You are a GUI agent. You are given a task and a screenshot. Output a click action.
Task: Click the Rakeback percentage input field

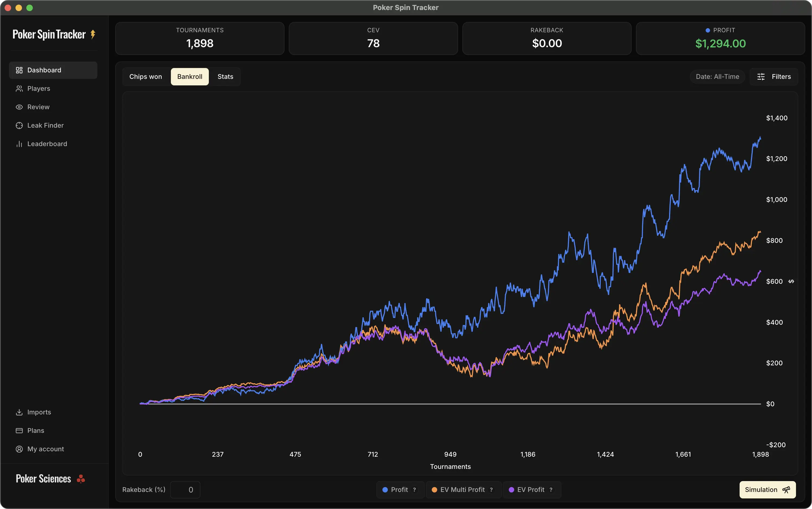[185, 490]
